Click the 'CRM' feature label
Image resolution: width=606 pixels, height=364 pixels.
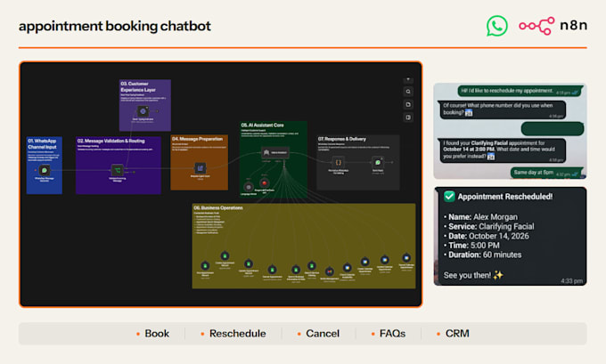tap(457, 334)
